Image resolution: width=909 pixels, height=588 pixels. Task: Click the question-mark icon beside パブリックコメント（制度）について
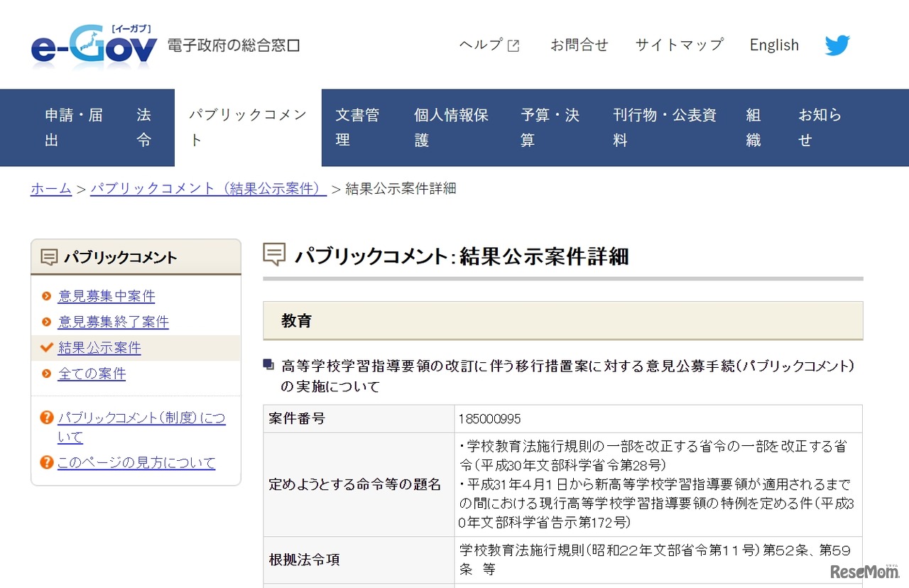(x=47, y=418)
